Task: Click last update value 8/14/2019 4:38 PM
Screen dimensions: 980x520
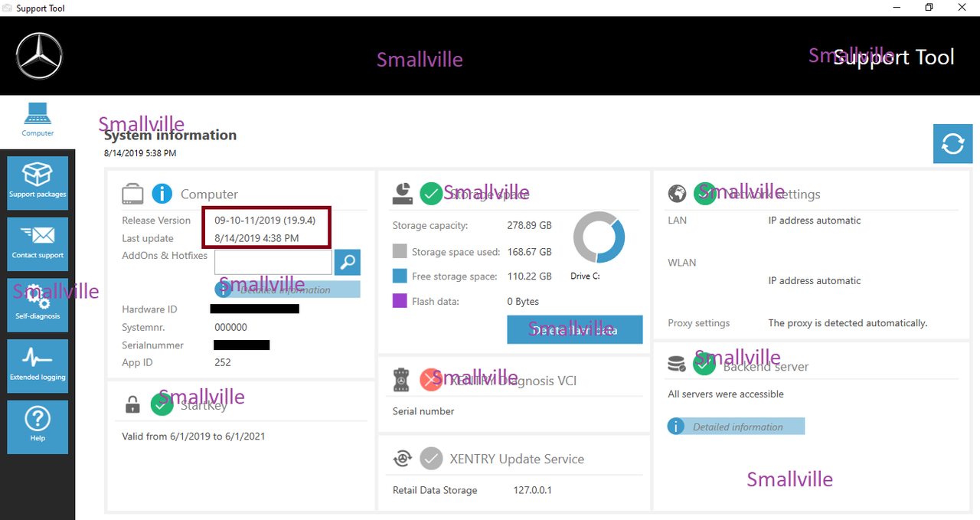Action: tap(256, 238)
